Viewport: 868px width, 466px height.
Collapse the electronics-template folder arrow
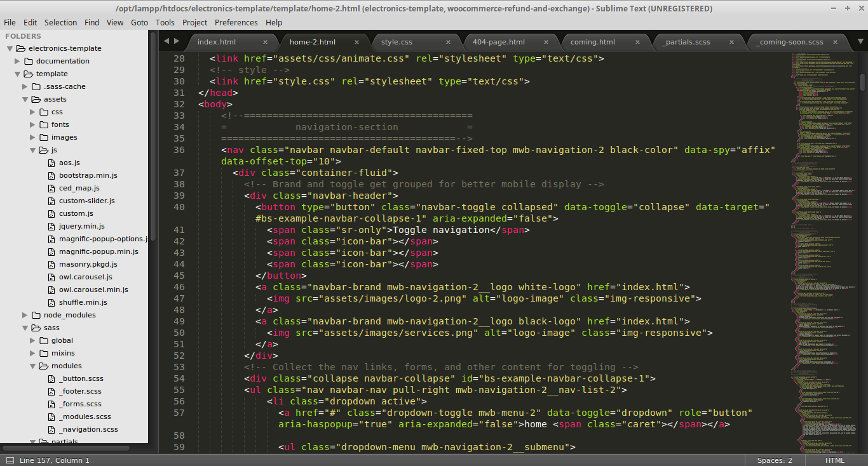(10, 48)
